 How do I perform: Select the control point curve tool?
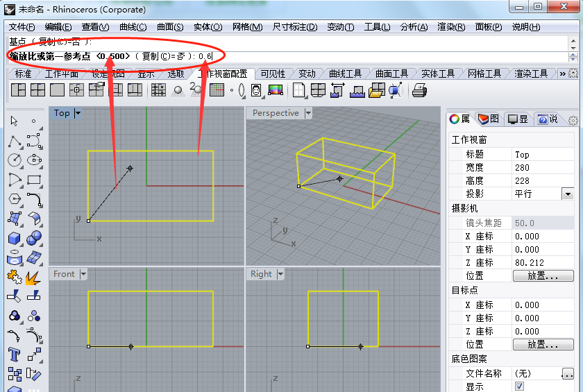point(34,142)
